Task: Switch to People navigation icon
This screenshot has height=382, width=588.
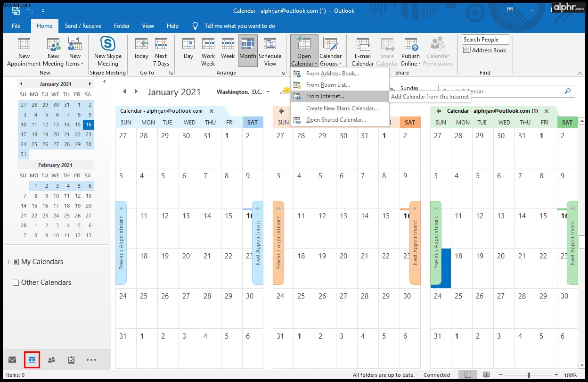Action: click(x=51, y=360)
